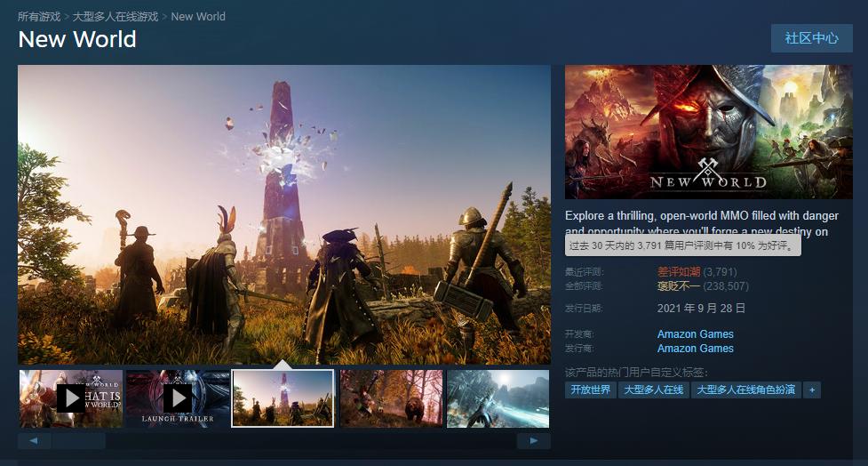This screenshot has width=868, height=466.
Task: Play the "What is New World?" video thumbnail
Action: (x=71, y=398)
